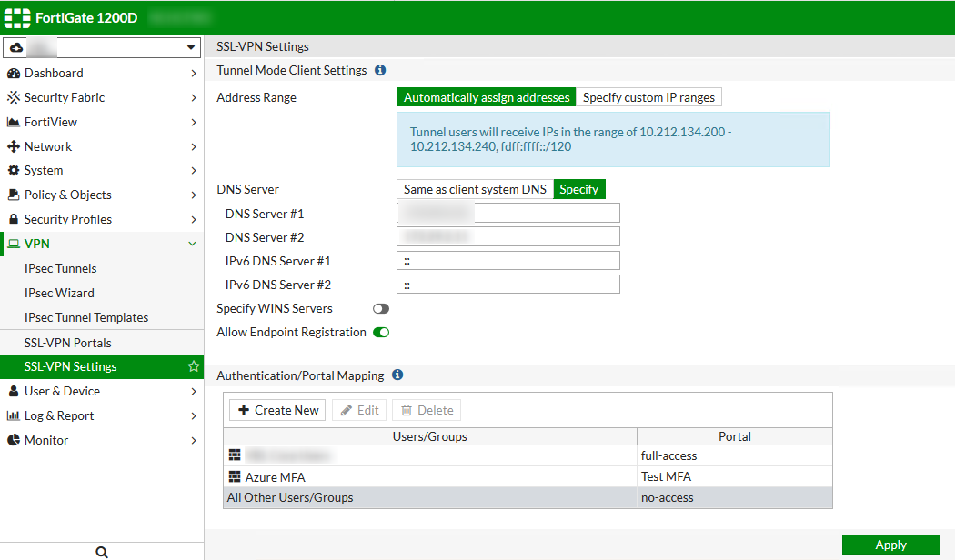Click the IPv6 DNS Server #1 field
The height and width of the screenshot is (560, 955).
pos(508,261)
